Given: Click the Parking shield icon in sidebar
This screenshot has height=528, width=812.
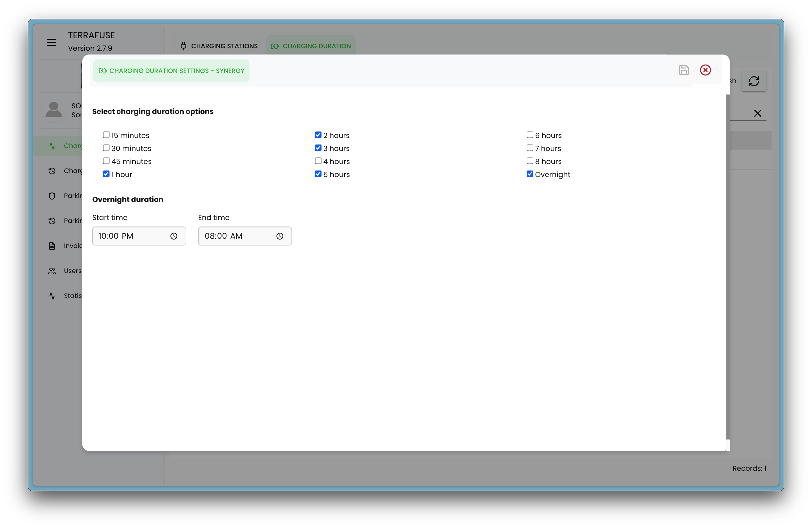Looking at the screenshot, I should coord(52,196).
